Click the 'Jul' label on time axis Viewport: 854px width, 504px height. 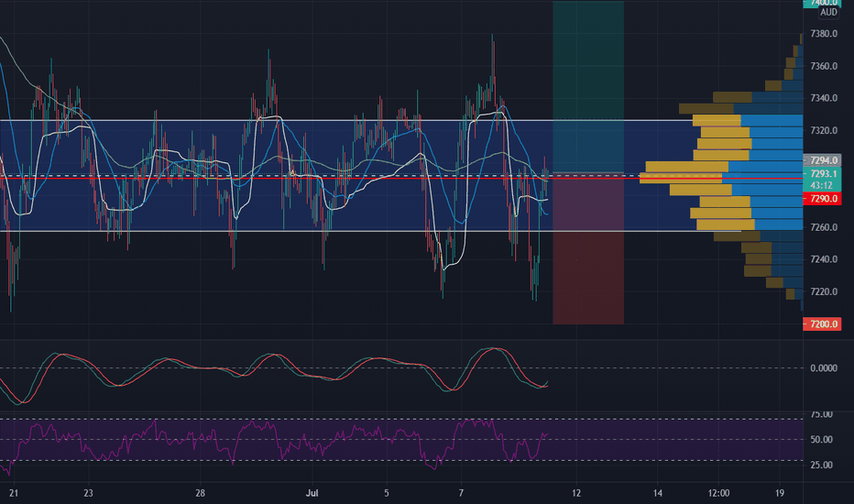[312, 493]
